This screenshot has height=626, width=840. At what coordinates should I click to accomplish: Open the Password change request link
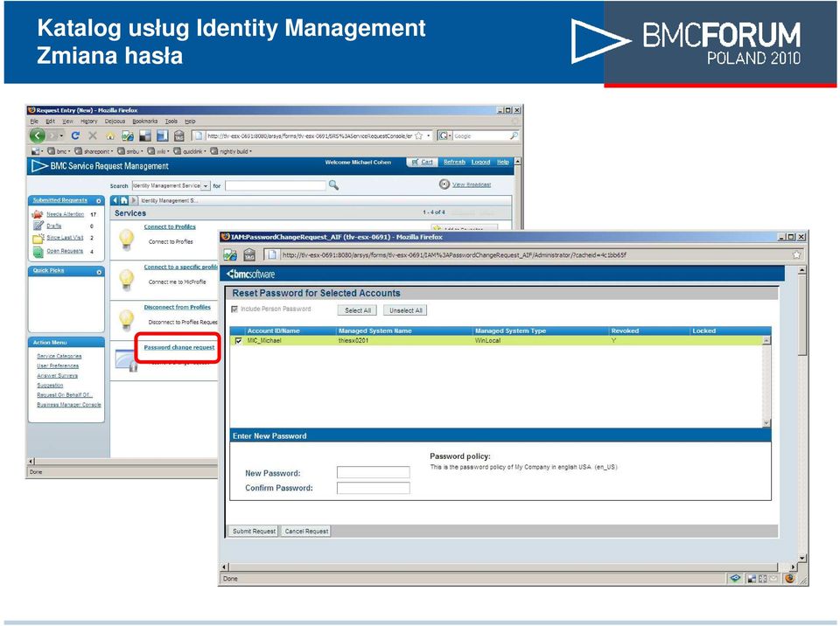click(178, 348)
